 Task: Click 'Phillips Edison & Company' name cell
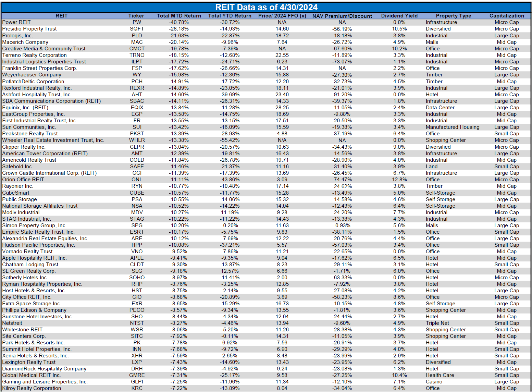pyautogui.click(x=34, y=310)
